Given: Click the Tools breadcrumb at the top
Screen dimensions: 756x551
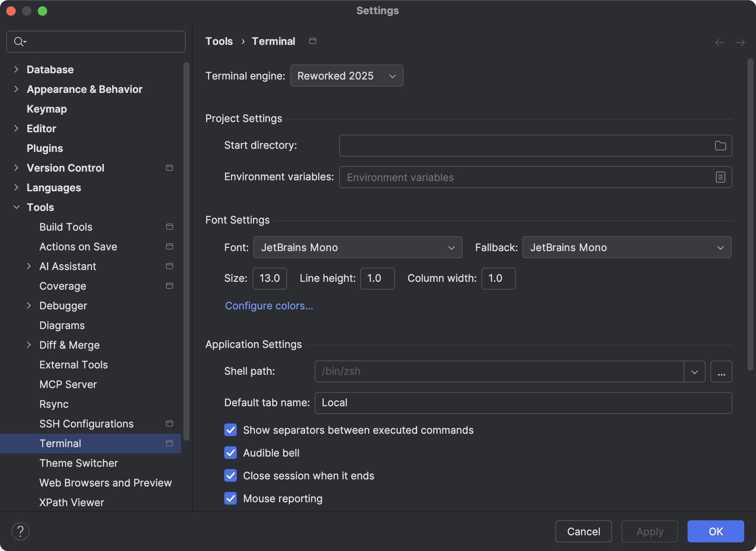Looking at the screenshot, I should (x=219, y=41).
